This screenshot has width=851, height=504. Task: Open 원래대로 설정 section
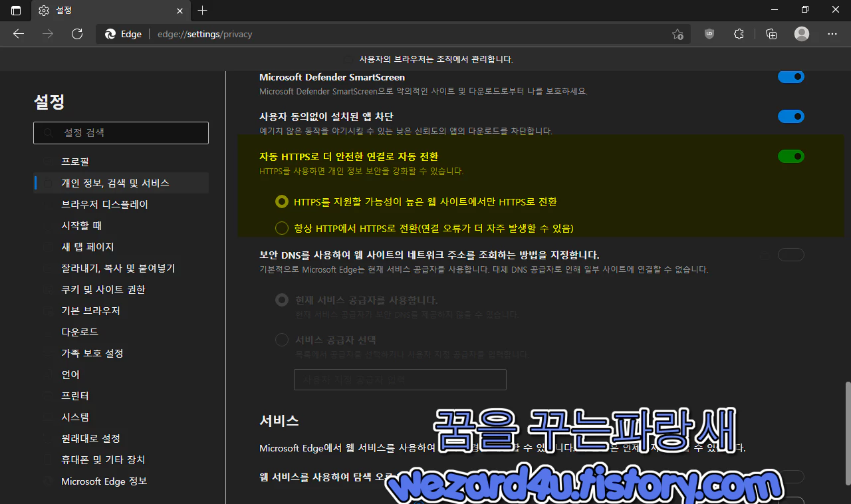(x=121, y=438)
